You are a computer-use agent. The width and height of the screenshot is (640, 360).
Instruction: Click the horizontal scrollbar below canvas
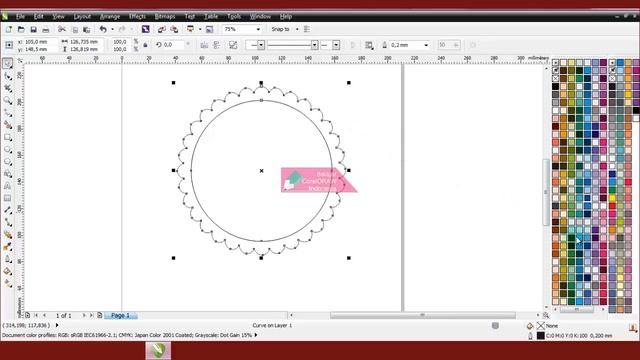[422, 315]
